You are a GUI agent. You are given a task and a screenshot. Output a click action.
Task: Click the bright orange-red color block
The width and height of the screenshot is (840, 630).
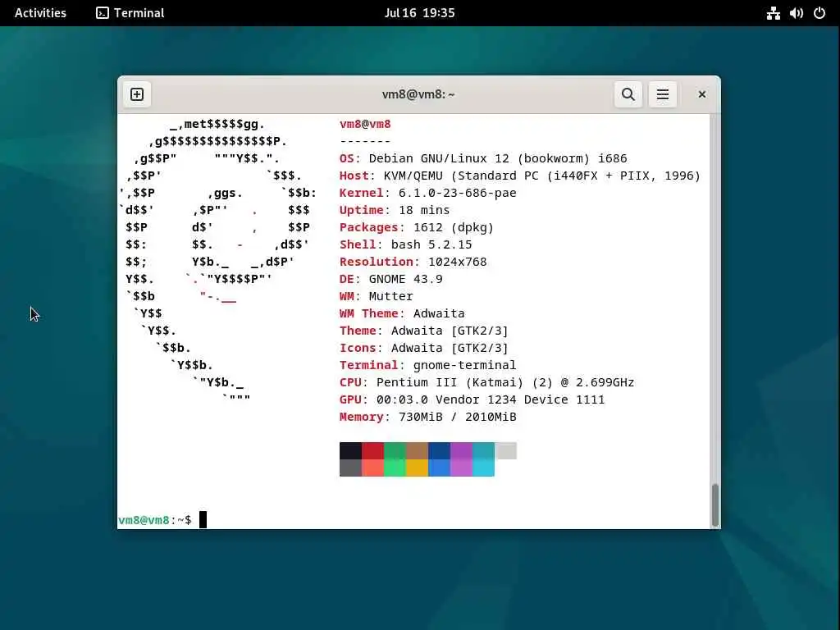[x=373, y=468]
